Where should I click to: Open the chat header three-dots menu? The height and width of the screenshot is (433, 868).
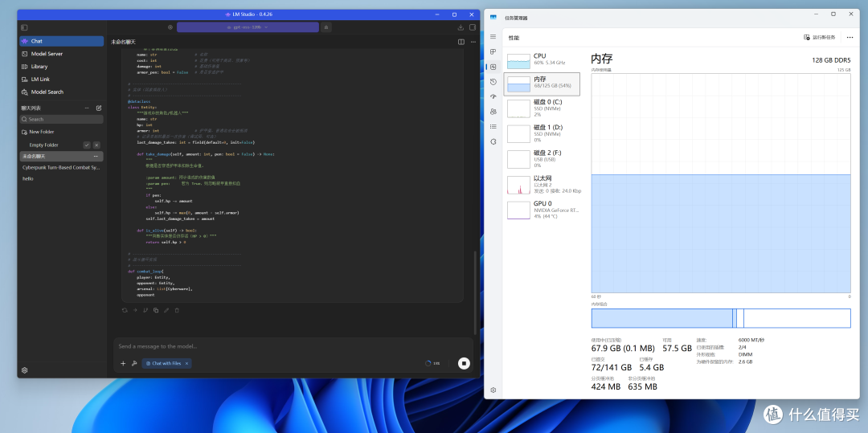coord(473,42)
